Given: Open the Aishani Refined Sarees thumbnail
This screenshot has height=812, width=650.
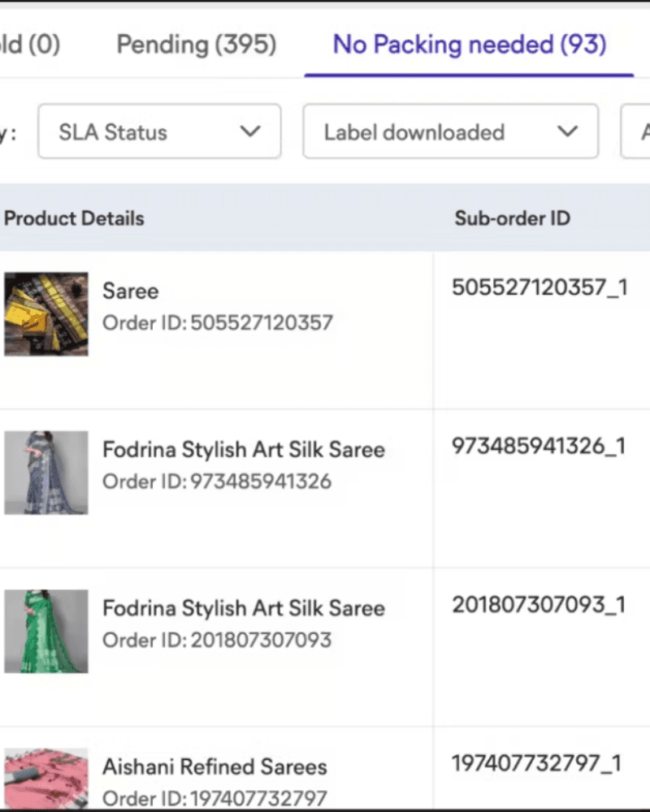Looking at the screenshot, I should 46,779.
